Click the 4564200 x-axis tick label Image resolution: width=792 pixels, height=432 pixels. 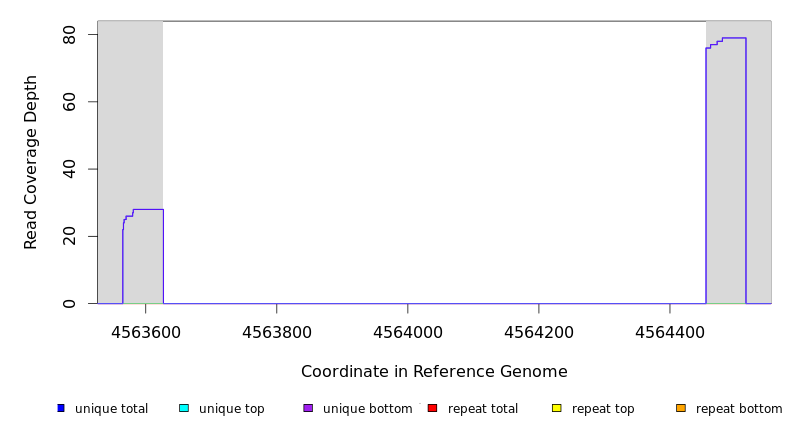click(x=539, y=332)
